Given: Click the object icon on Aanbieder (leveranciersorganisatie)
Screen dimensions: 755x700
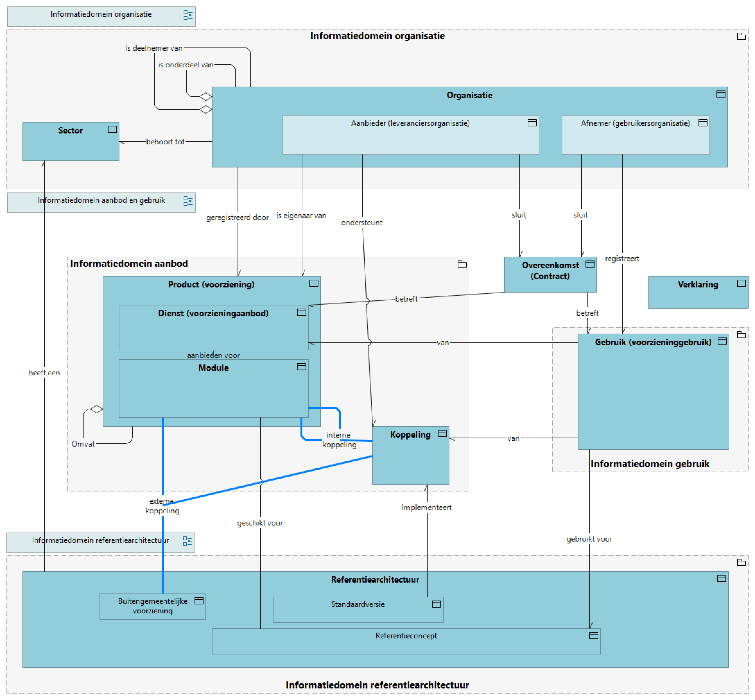Looking at the screenshot, I should point(532,123).
